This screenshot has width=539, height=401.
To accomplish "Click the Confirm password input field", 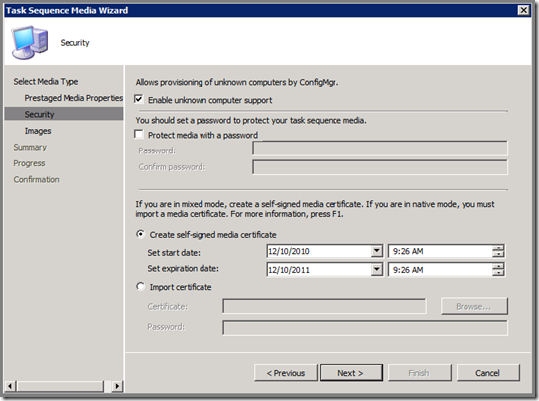I will tap(380, 167).
